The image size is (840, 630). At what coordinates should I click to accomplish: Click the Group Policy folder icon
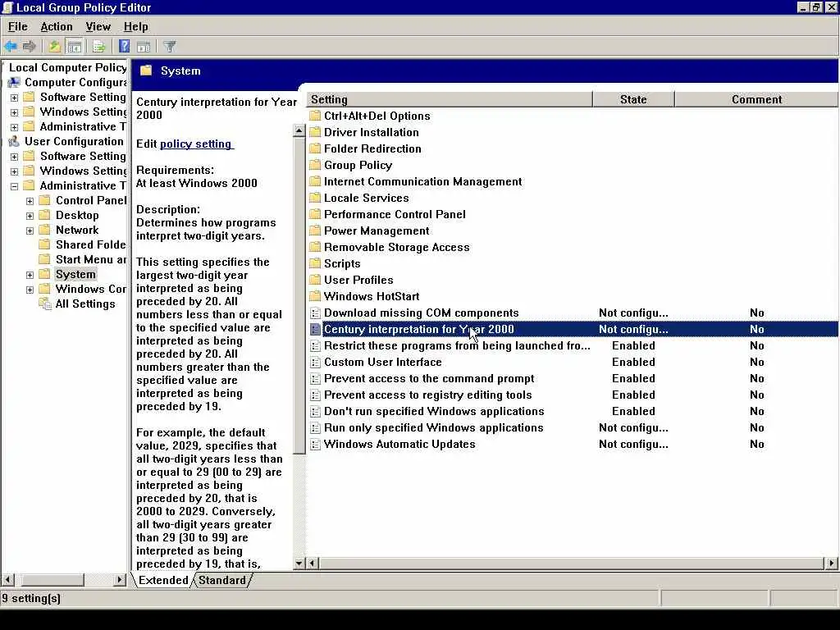(x=316, y=165)
